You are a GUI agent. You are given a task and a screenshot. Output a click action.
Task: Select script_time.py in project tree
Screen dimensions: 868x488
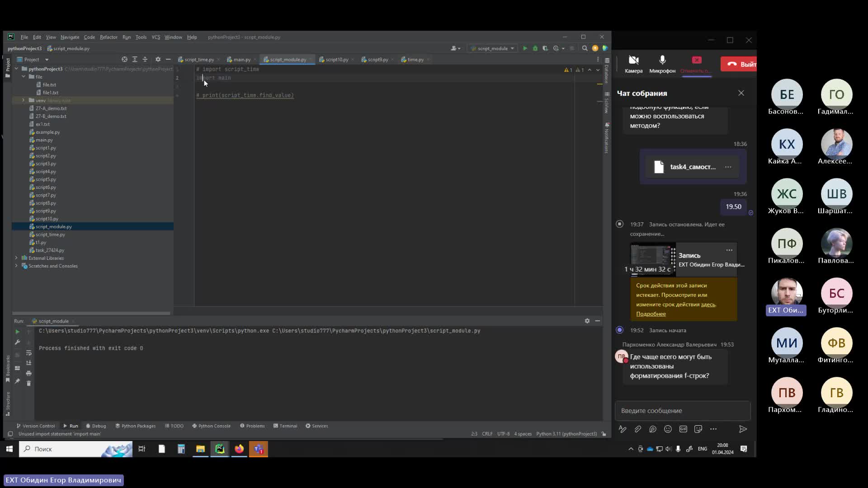[50, 235]
